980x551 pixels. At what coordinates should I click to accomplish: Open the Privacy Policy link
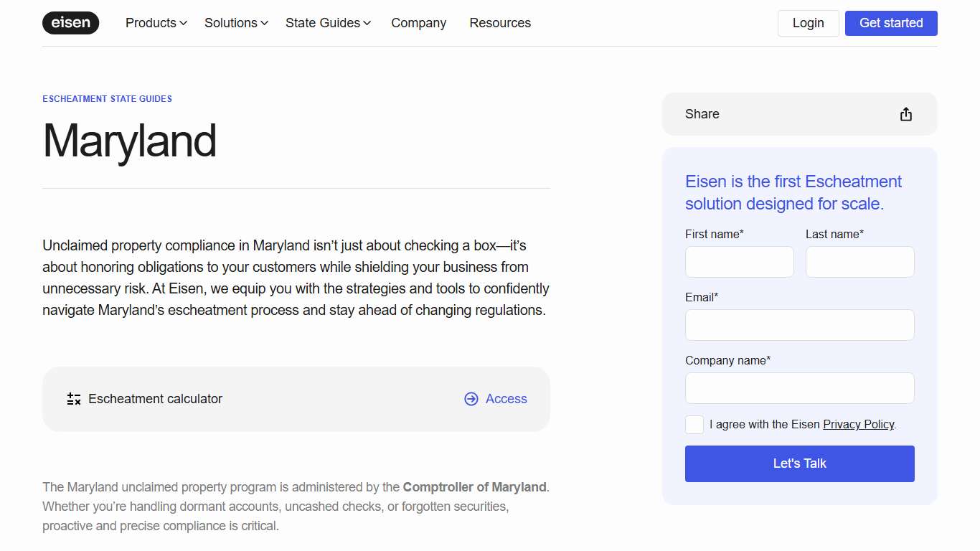pyautogui.click(x=858, y=425)
